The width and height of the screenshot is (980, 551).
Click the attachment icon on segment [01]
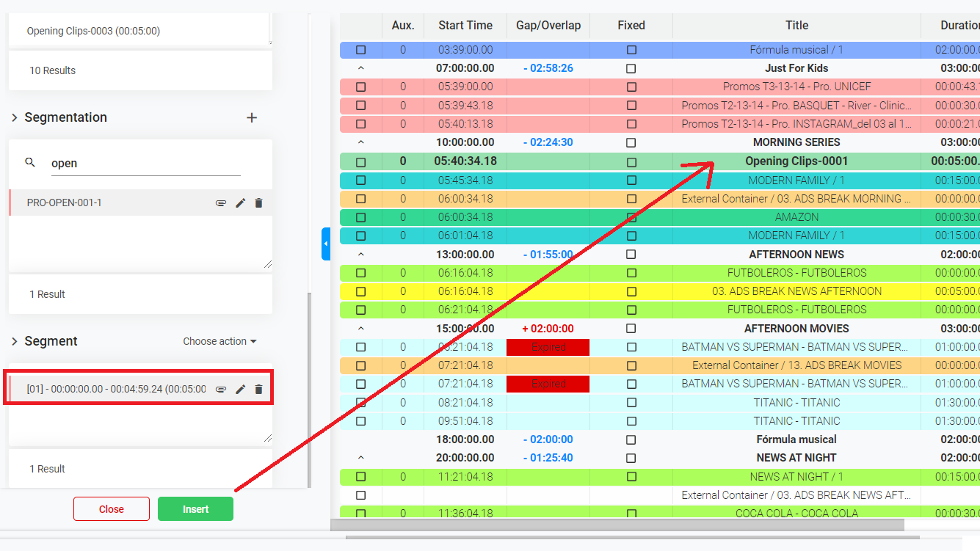[x=220, y=390]
